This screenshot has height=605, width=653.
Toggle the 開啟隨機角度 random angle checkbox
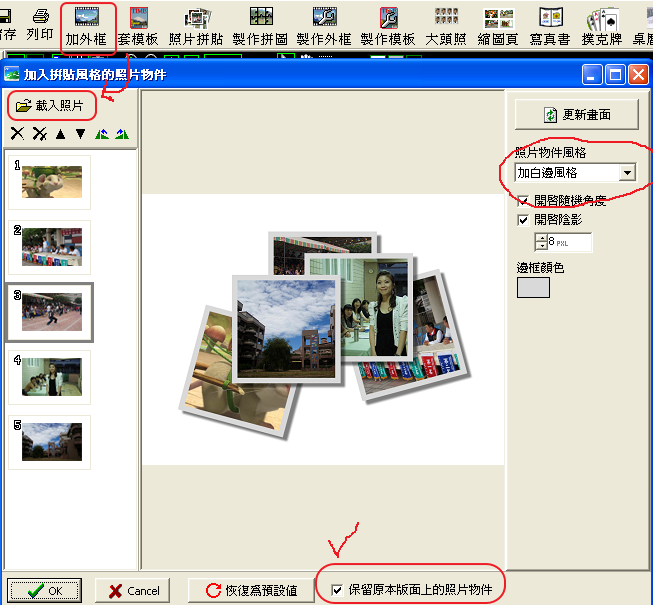click(524, 201)
